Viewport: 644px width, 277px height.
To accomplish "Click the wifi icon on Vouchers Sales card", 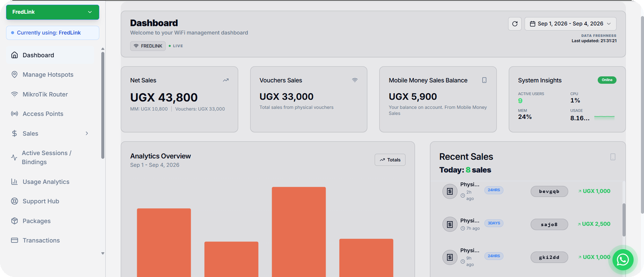I will tap(355, 80).
